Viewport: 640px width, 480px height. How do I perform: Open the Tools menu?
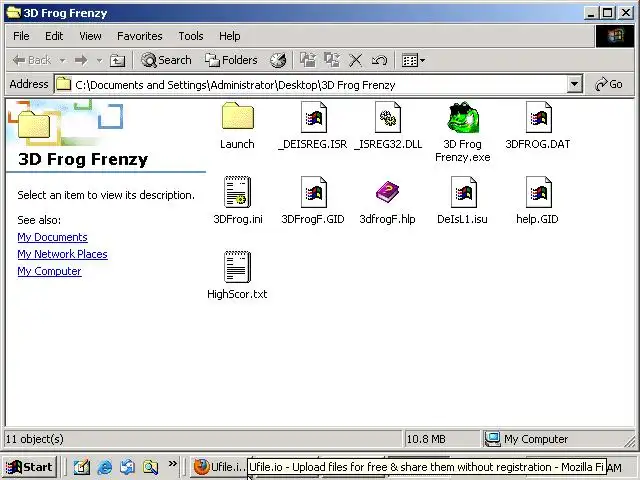click(191, 36)
